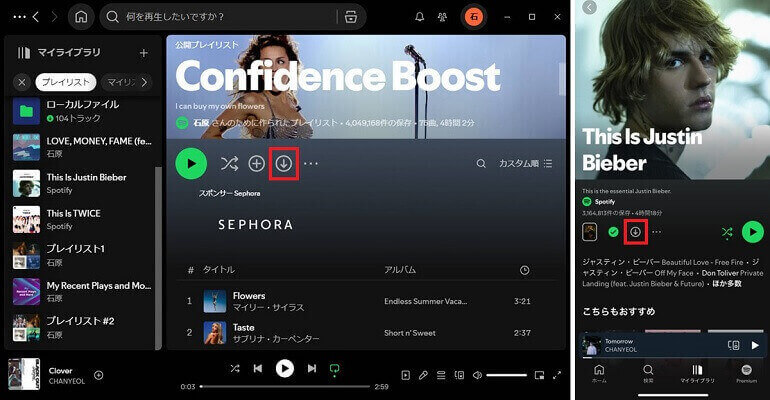Open the mini player icon

(539, 375)
